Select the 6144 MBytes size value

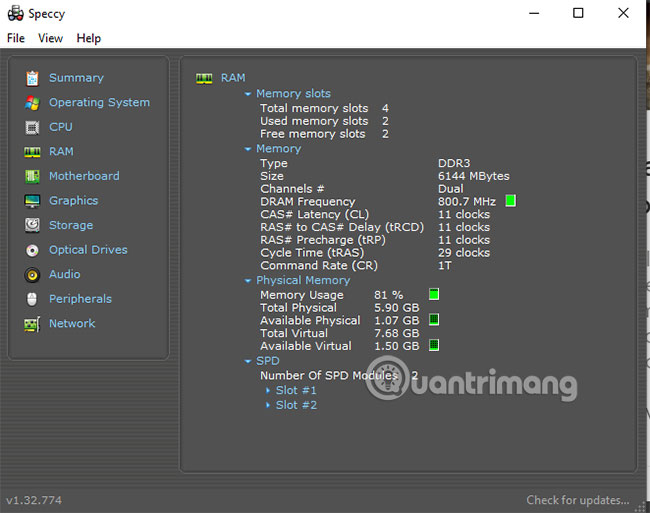click(x=474, y=176)
